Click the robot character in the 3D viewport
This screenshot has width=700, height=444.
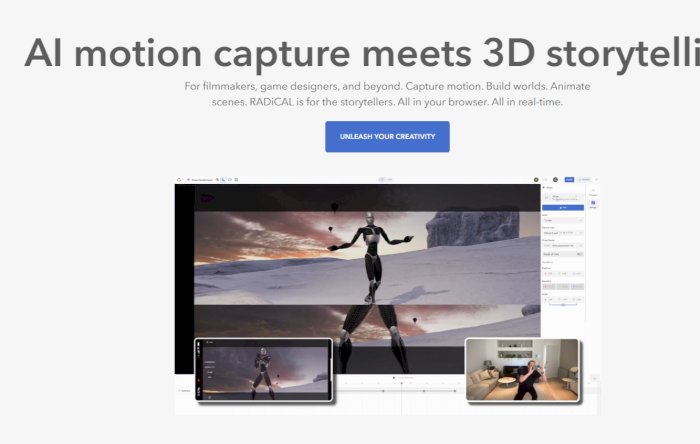point(371,257)
